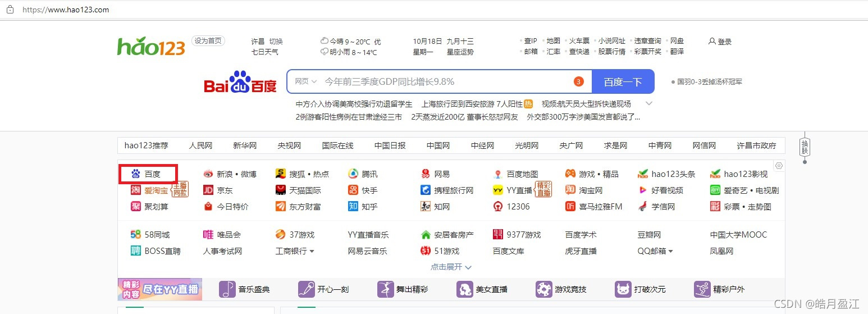
Task: Click the 设为首页 button
Action: point(208,40)
